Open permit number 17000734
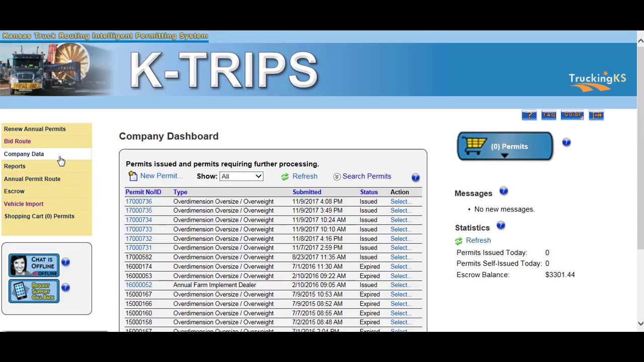Screen dimensions: 644x362 tap(138, 220)
